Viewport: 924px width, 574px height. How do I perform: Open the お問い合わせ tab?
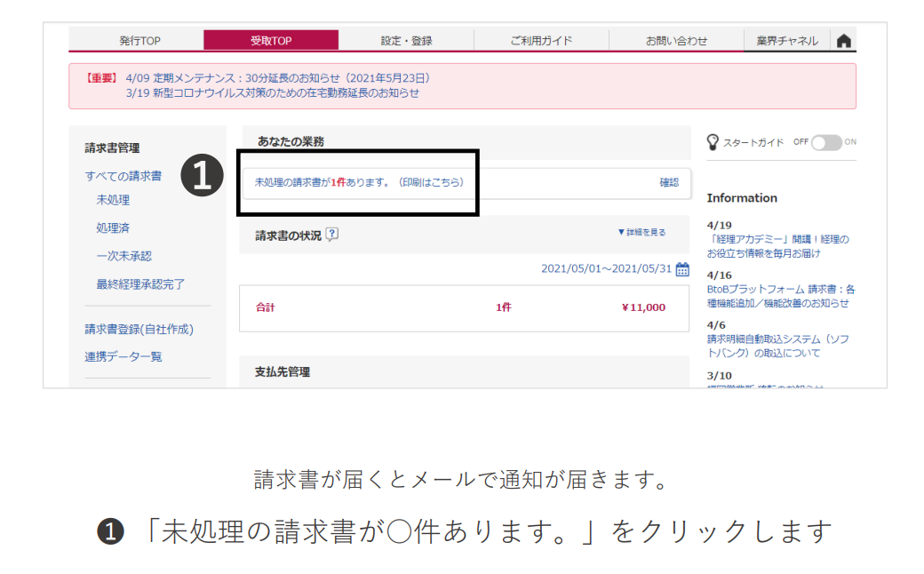coord(676,41)
